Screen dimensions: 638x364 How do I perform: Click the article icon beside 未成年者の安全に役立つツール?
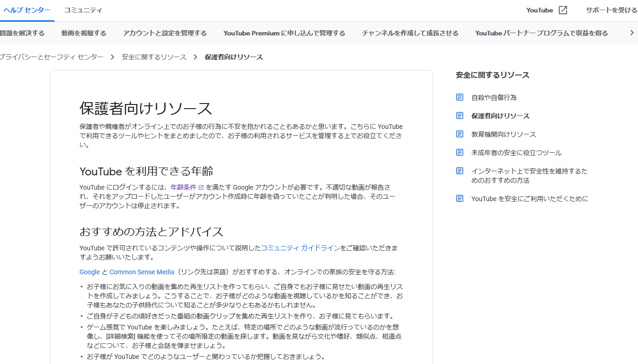click(x=460, y=152)
